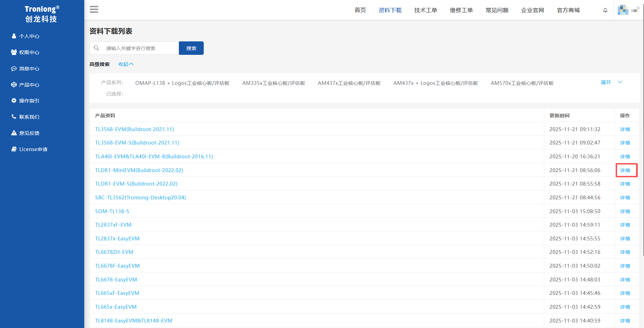Click the 个人中心 person icon
Image resolution: width=644 pixels, height=328 pixels.
(14, 36)
